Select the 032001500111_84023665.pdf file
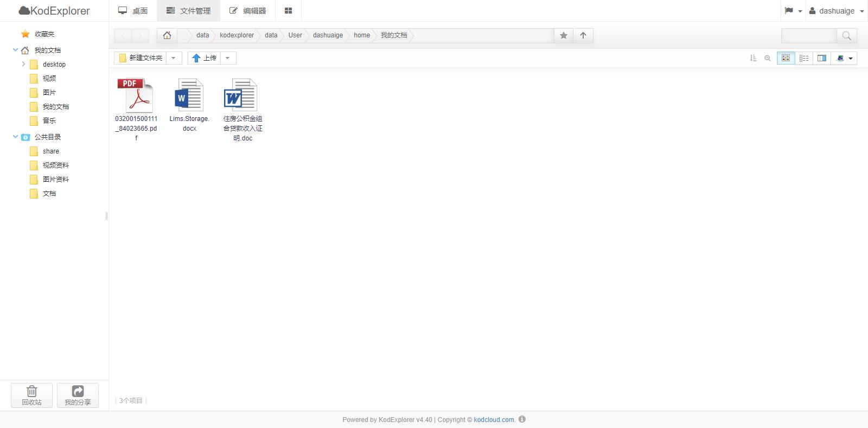The height and width of the screenshot is (428, 868). pyautogui.click(x=136, y=110)
